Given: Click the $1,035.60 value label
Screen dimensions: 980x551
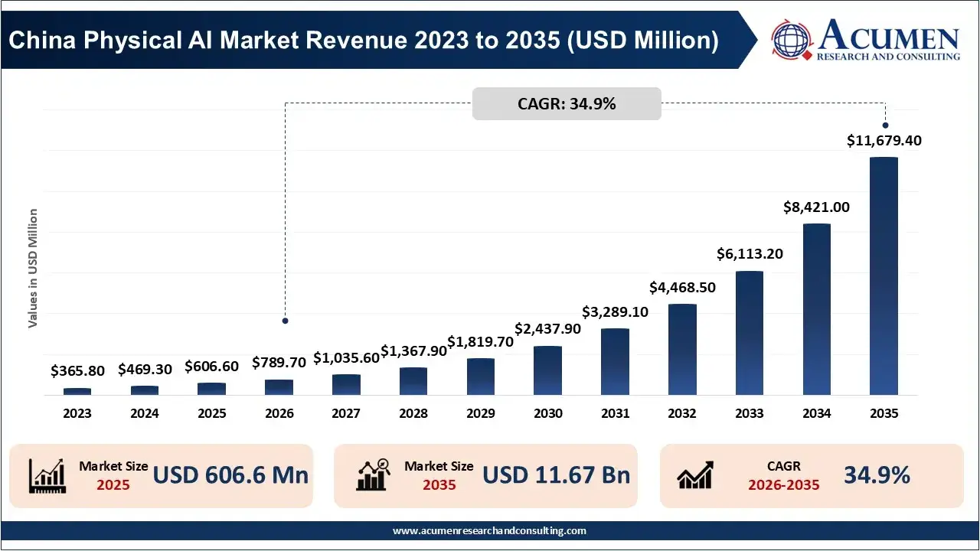Looking at the screenshot, I should [346, 357].
